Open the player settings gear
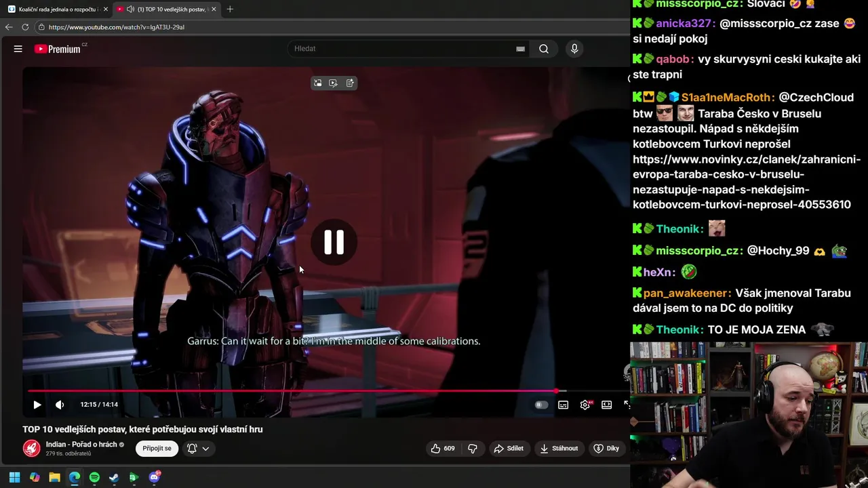This screenshot has height=488, width=868. 585,405
